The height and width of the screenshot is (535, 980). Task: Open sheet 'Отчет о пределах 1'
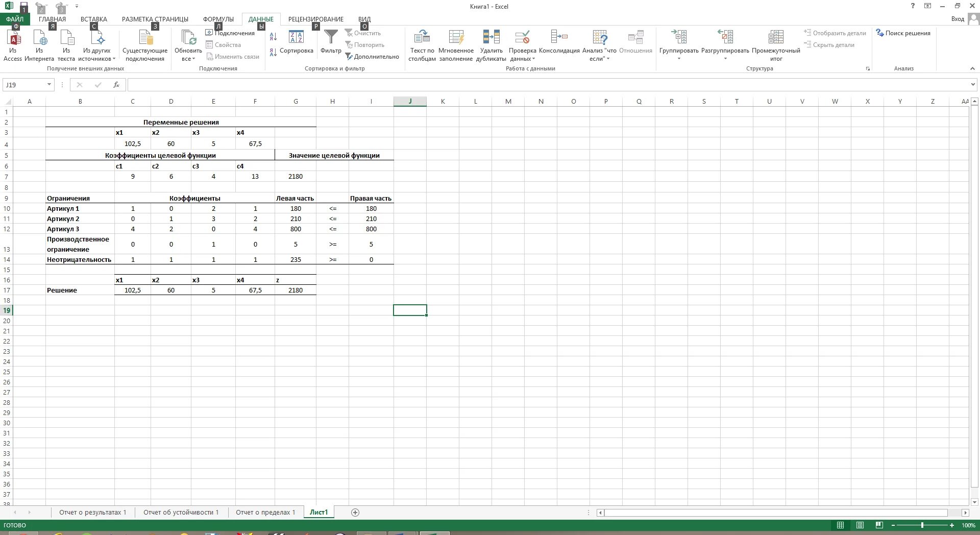pyautogui.click(x=265, y=513)
